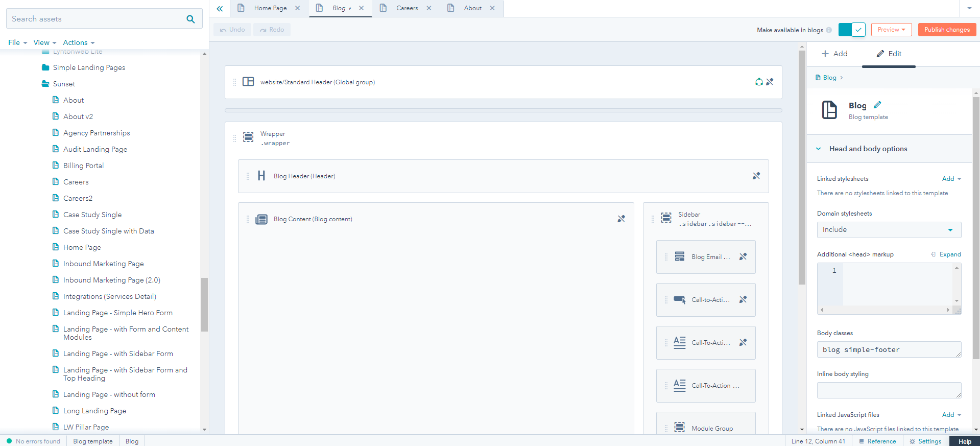The image size is (980, 446).
Task: Open the Add panel tab
Action: click(834, 54)
